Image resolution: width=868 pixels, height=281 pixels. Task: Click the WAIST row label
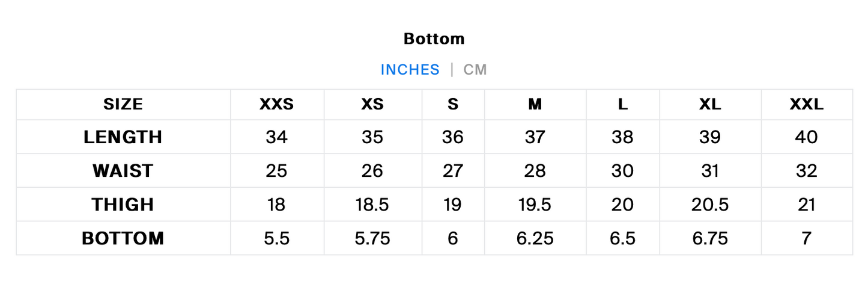coord(123,171)
